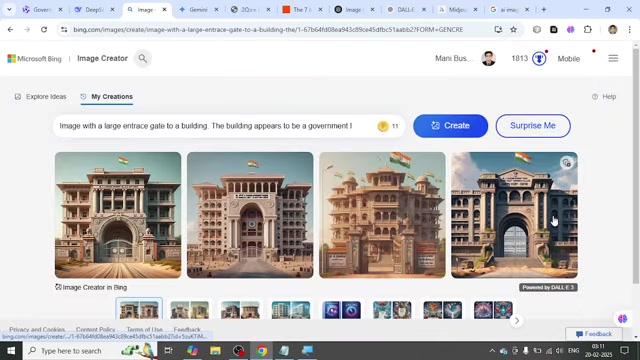
Task: Open the third generated building with multiple flags
Action: tap(382, 215)
